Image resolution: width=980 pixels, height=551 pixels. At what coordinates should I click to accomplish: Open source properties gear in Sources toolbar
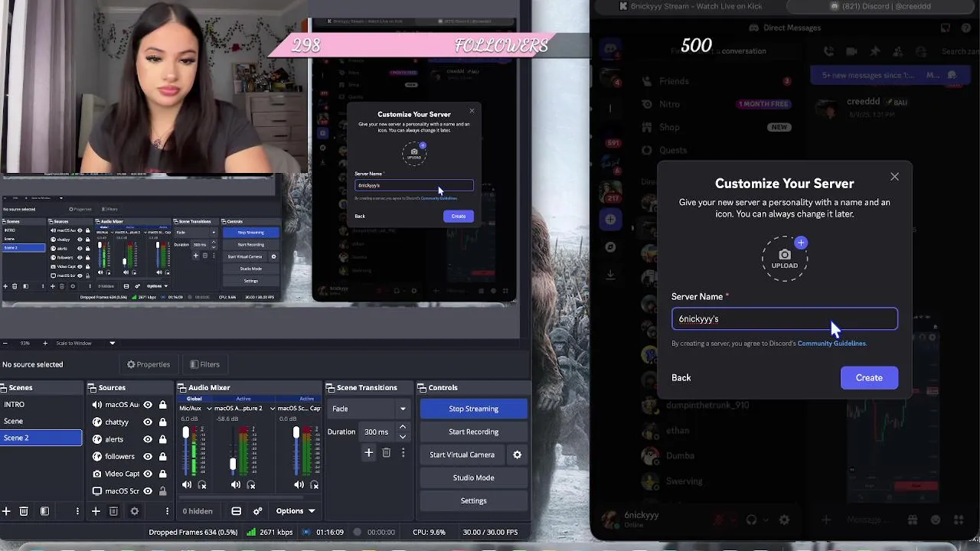(135, 511)
